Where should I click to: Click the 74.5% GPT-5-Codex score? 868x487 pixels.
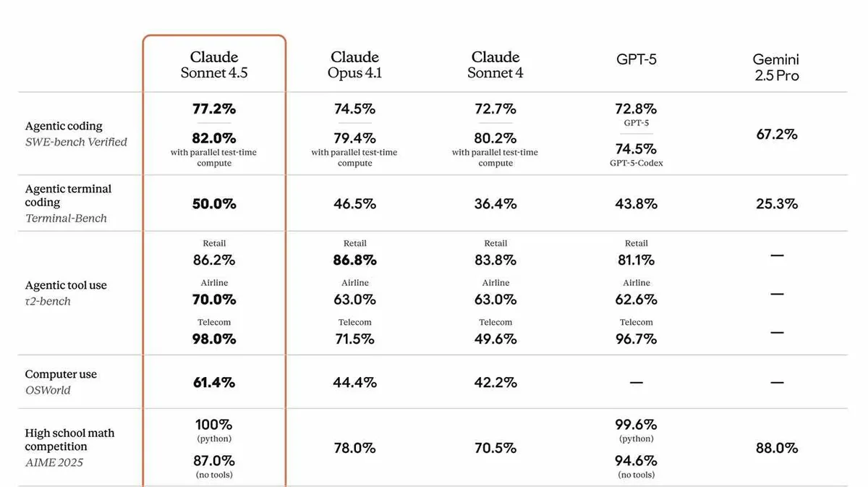(637, 149)
